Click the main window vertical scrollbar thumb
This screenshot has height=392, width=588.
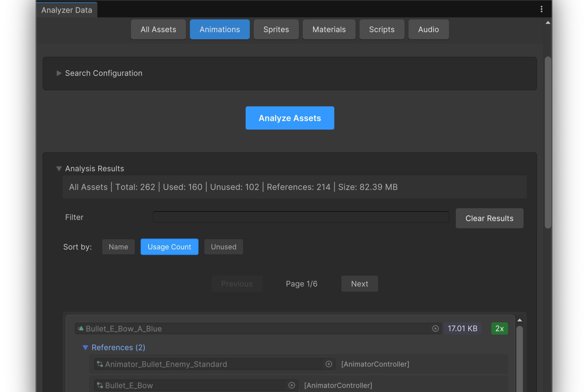pyautogui.click(x=548, y=142)
